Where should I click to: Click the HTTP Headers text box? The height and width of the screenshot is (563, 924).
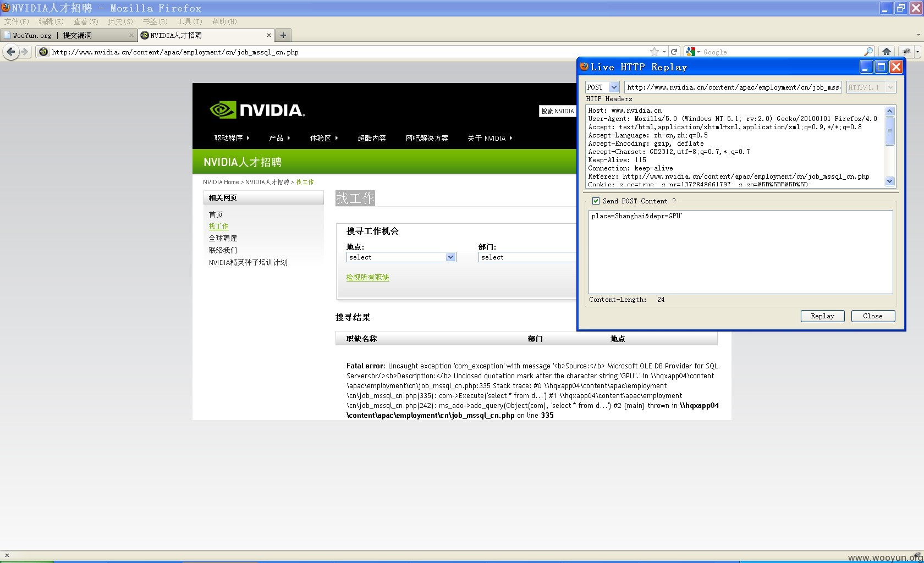[735, 146]
